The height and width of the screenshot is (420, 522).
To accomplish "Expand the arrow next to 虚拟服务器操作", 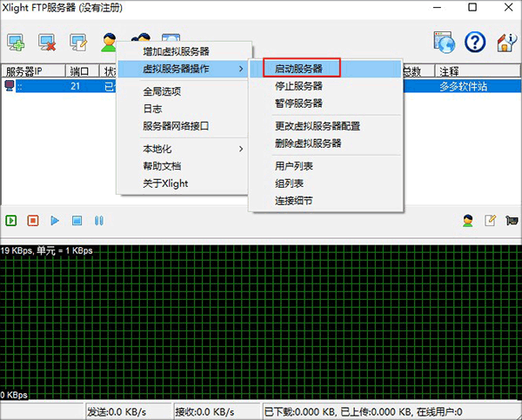I will click(x=241, y=69).
